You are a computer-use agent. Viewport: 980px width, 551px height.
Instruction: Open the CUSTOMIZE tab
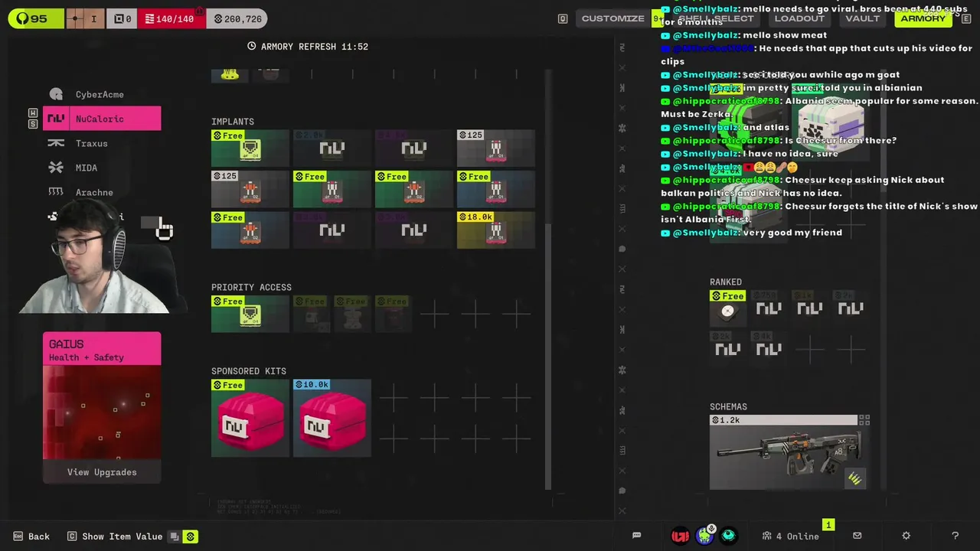[612, 18]
